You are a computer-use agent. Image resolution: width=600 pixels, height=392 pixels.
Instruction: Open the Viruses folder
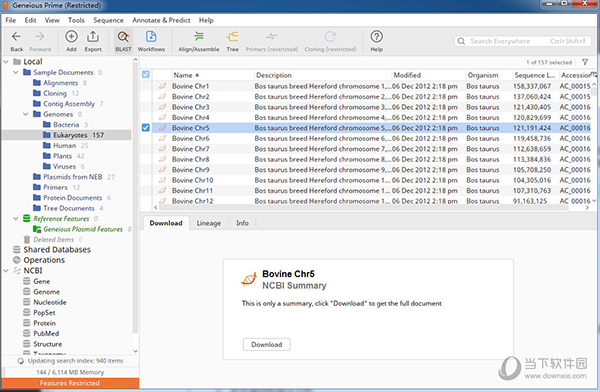click(x=64, y=166)
